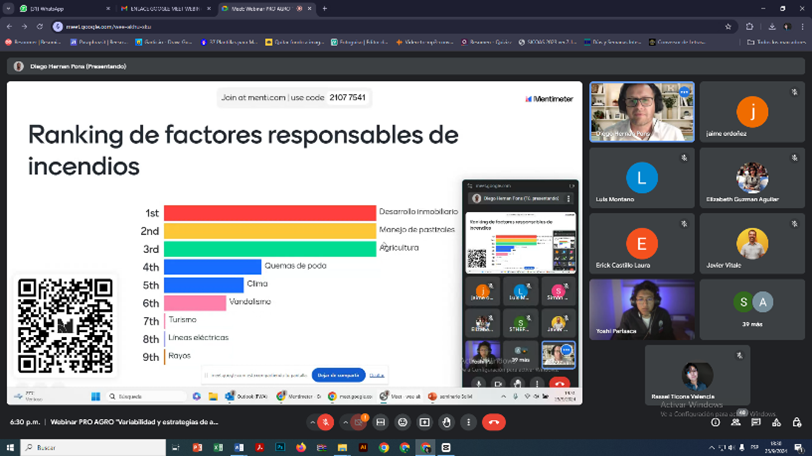Open chat with everyone icon

pyautogui.click(x=756, y=422)
